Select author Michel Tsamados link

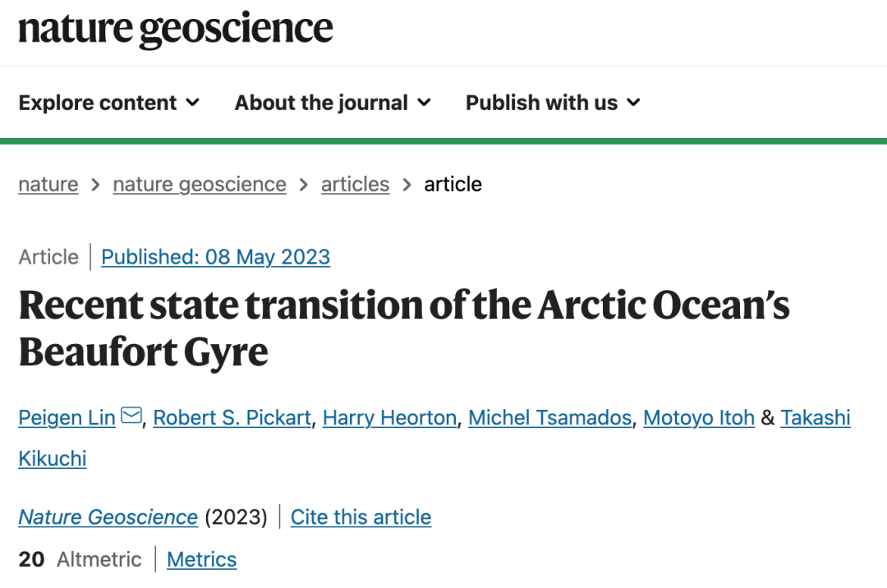click(x=549, y=418)
